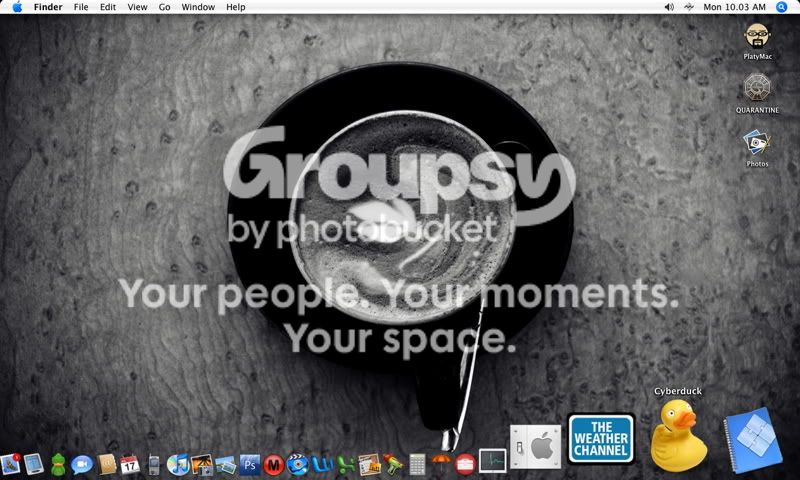The width and height of the screenshot is (800, 480).
Task: Click the parrot icon in dock
Action: pos(393,465)
